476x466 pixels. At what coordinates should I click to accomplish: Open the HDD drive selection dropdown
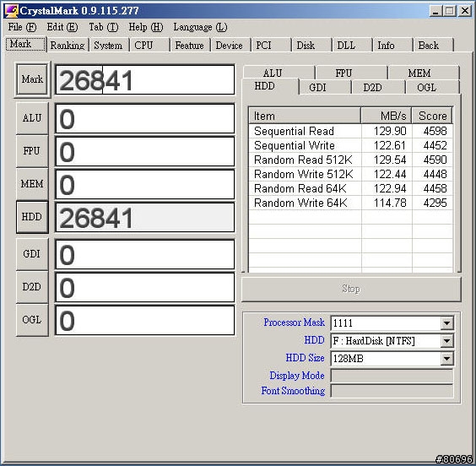click(446, 341)
